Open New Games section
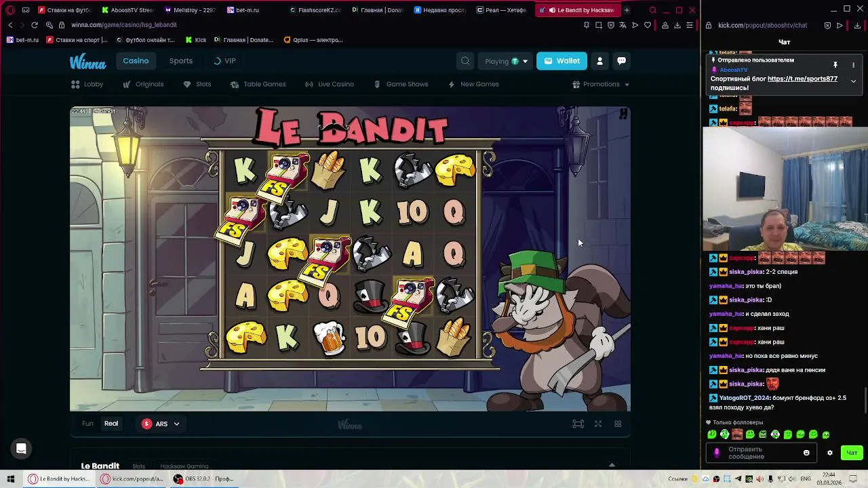Screen dimensions: 868x488 pyautogui.click(x=473, y=84)
